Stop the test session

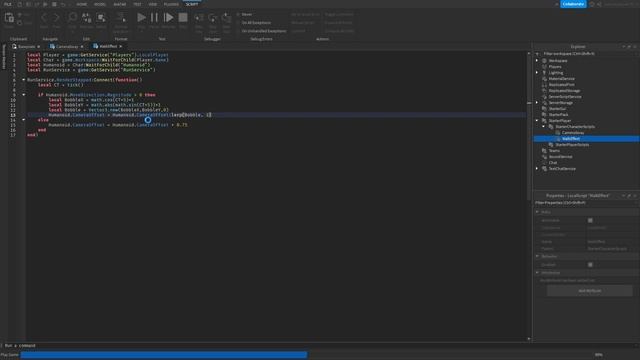click(x=183, y=18)
